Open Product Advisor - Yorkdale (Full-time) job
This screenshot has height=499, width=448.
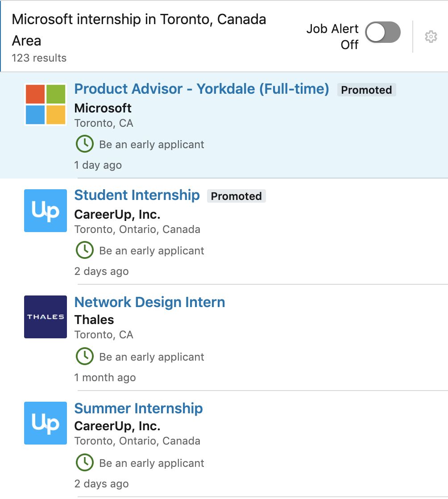coord(201,89)
